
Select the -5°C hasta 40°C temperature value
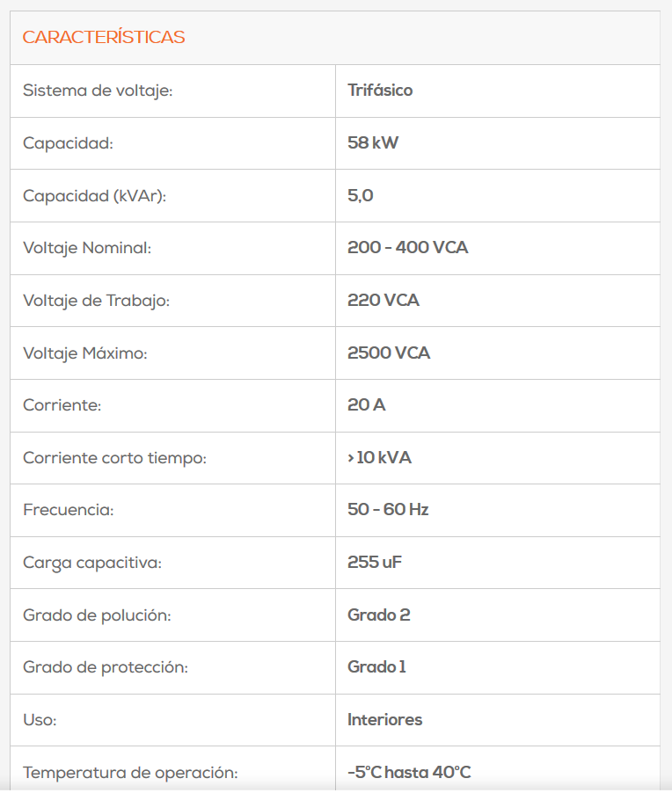point(409,772)
